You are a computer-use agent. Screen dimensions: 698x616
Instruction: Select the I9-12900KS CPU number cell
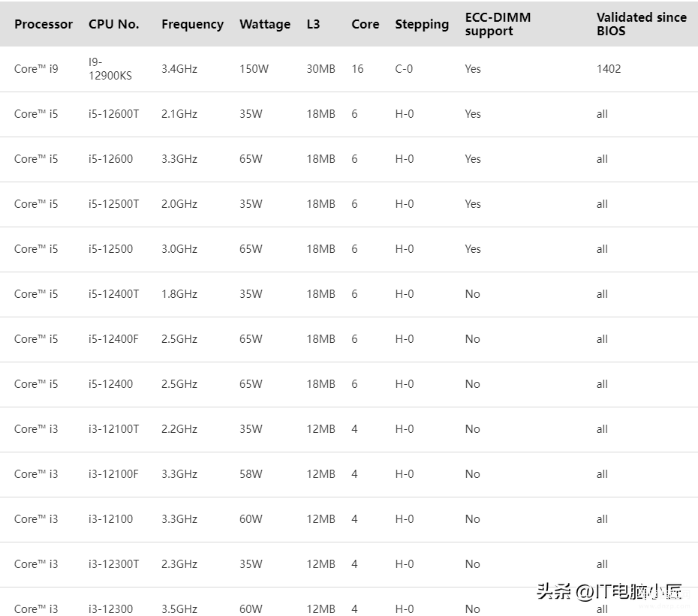pos(110,68)
